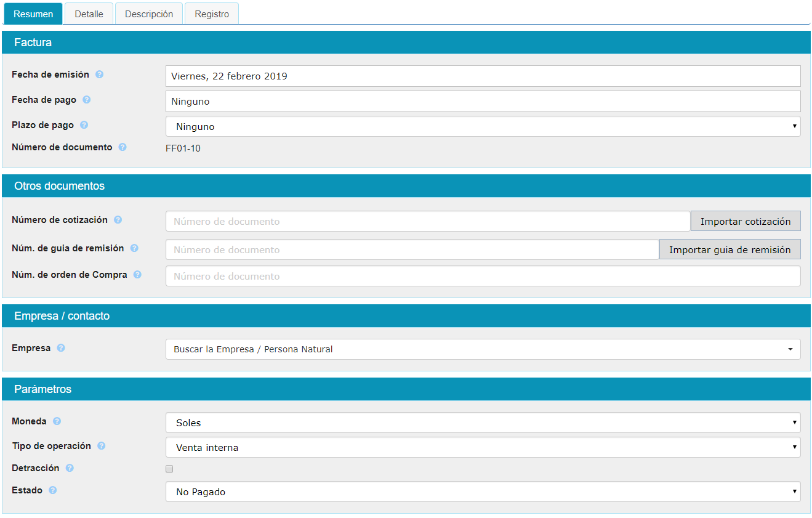Click help icon next to Número de cotización
This screenshot has height=518, width=812.
(118, 220)
